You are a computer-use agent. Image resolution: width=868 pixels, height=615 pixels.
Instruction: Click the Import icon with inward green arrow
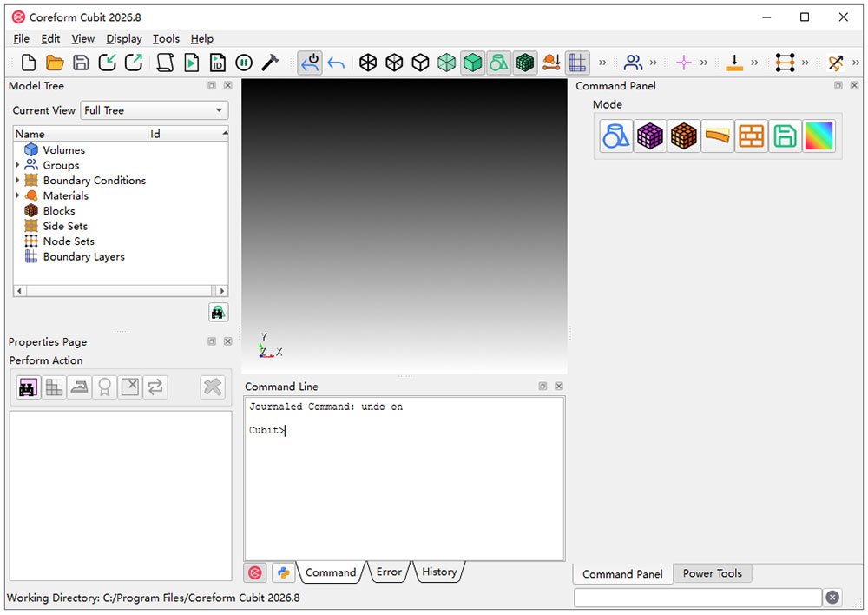pyautogui.click(x=108, y=63)
